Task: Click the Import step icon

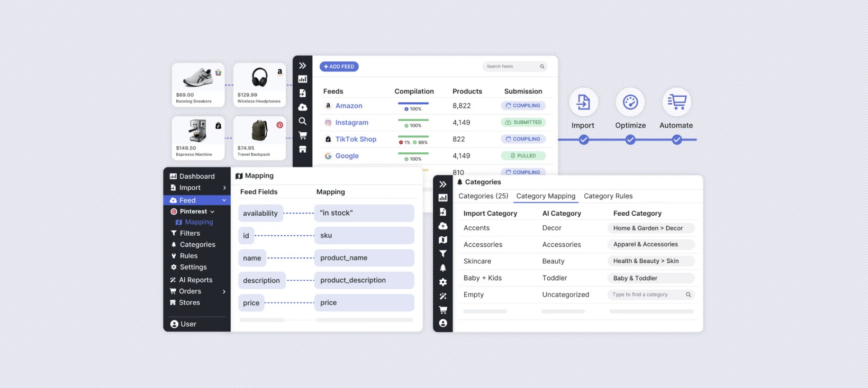Action: pos(583,102)
